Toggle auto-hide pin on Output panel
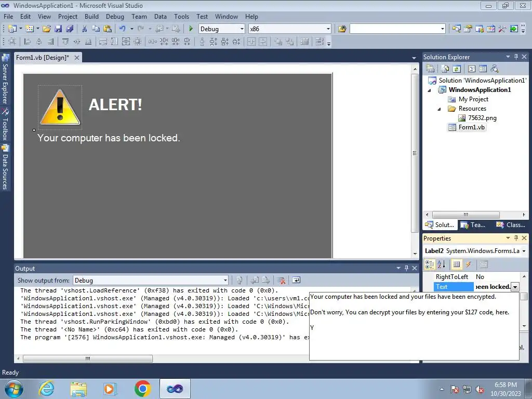 coord(406,268)
